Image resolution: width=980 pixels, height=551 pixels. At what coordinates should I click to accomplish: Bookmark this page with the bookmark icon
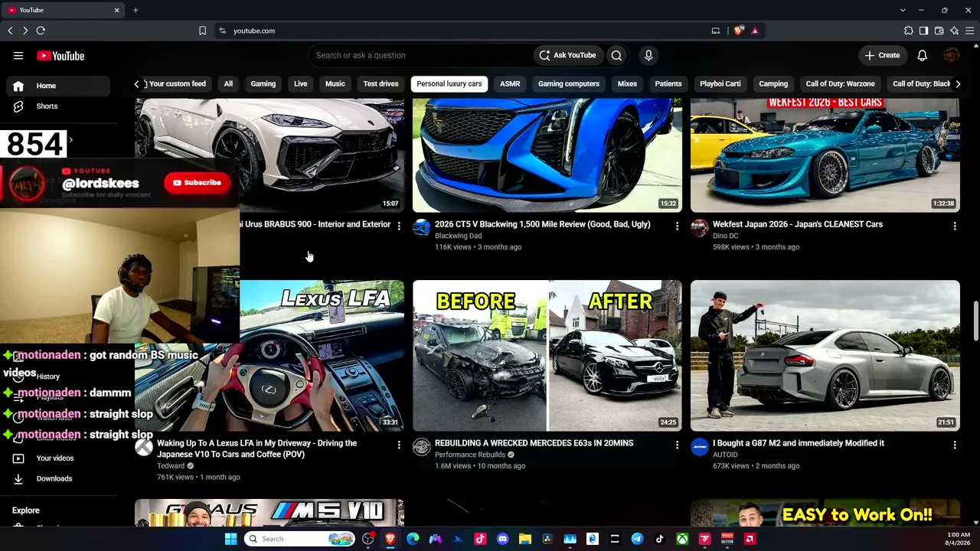(x=202, y=31)
